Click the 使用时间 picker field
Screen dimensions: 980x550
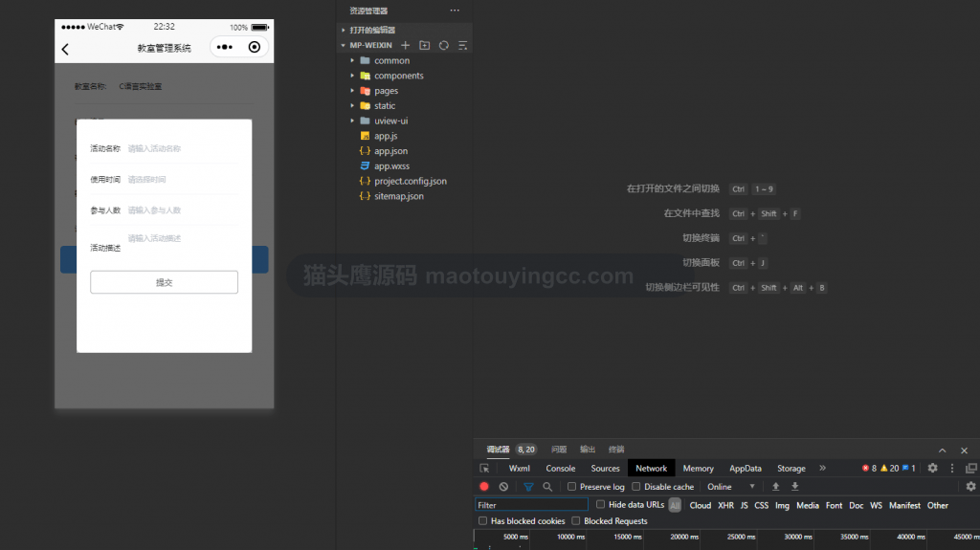(x=183, y=180)
